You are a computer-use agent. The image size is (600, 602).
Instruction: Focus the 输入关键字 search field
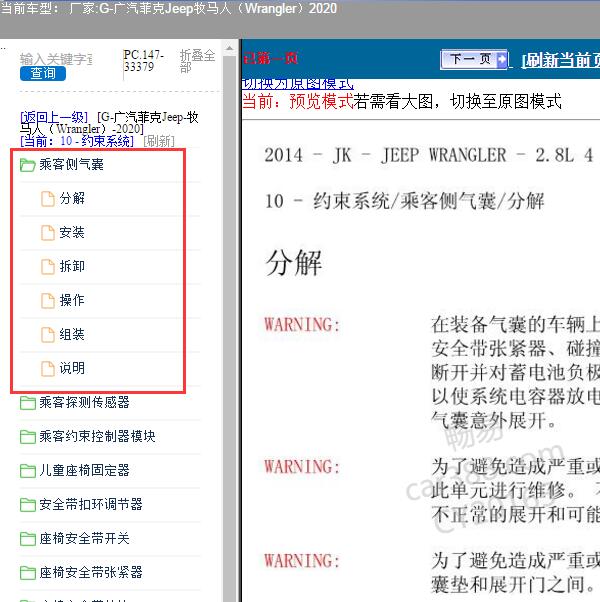pyautogui.click(x=56, y=59)
